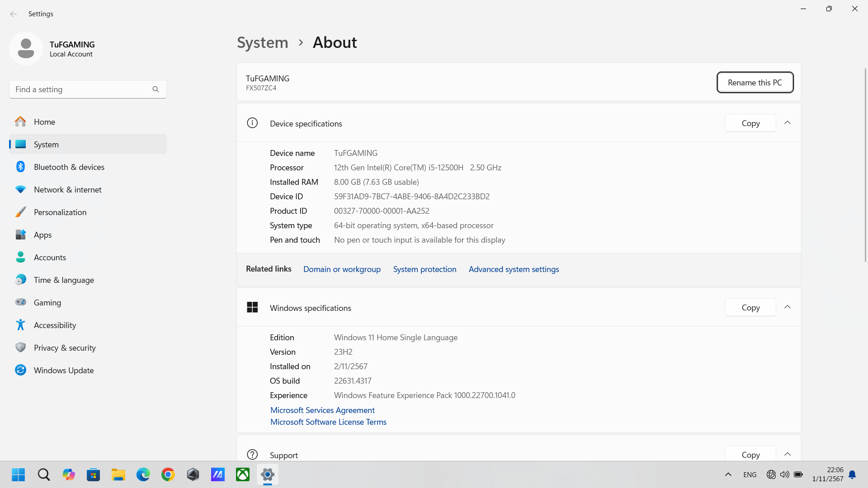This screenshot has width=868, height=488.
Task: Click the battery tray icon
Action: pos(798,474)
